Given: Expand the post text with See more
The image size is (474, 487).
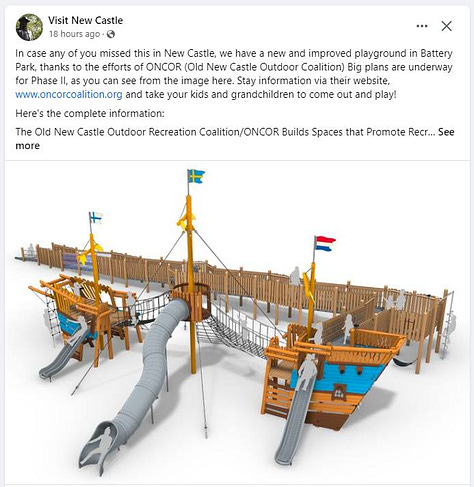Looking at the screenshot, I should (235, 139).
